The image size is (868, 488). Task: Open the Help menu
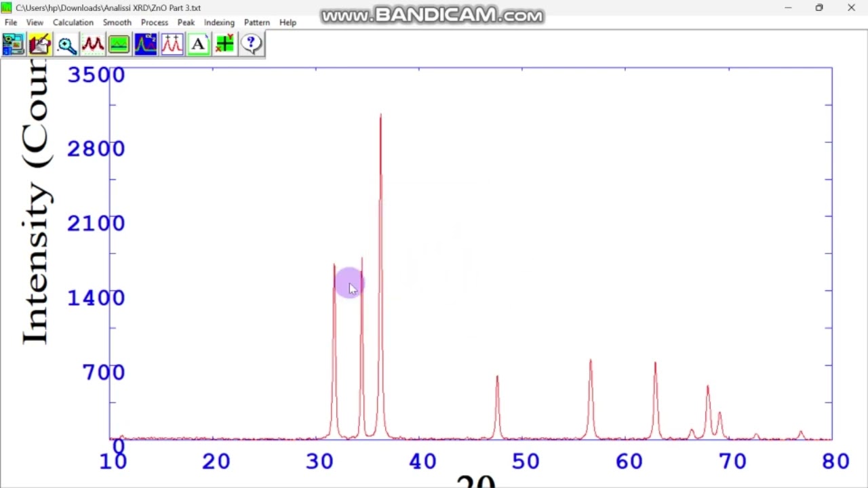(x=288, y=22)
